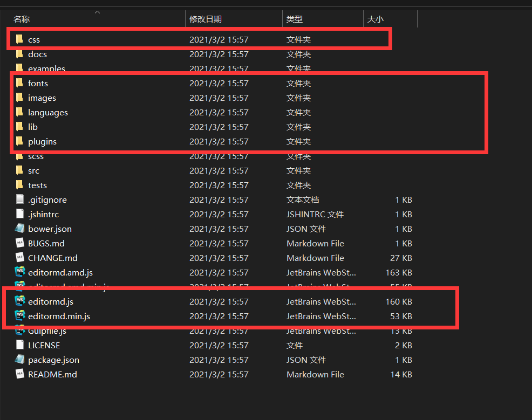Click the .jshintrc file icon
The width and height of the screenshot is (532, 420).
tap(19, 214)
